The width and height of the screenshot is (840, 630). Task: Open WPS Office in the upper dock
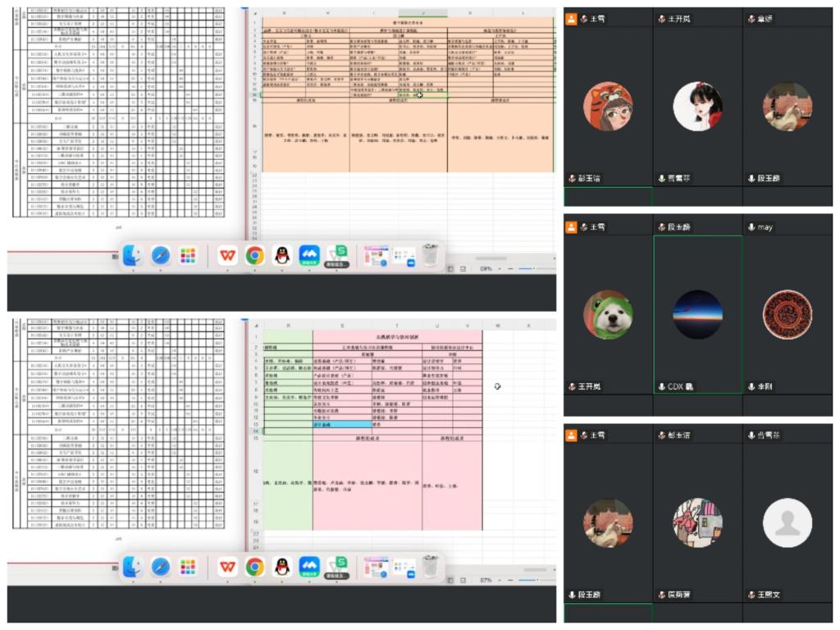tap(227, 256)
